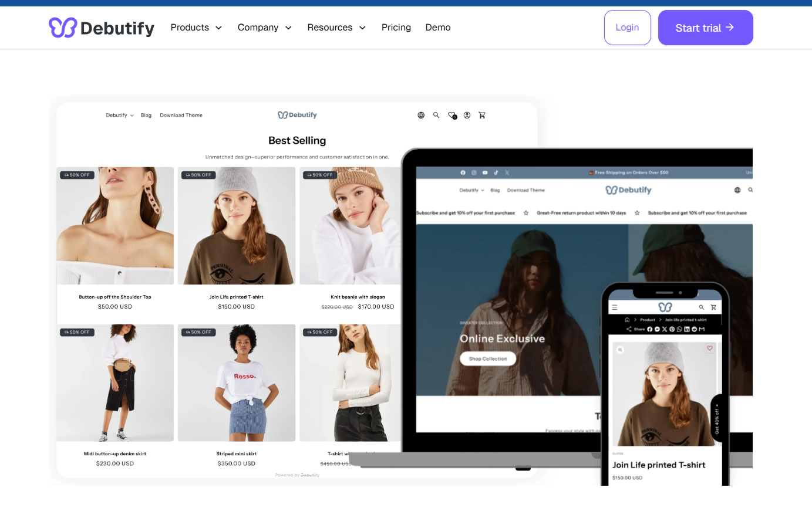Click the heart favorite toggle on phone product
This screenshot has width=812, height=518.
(709, 348)
